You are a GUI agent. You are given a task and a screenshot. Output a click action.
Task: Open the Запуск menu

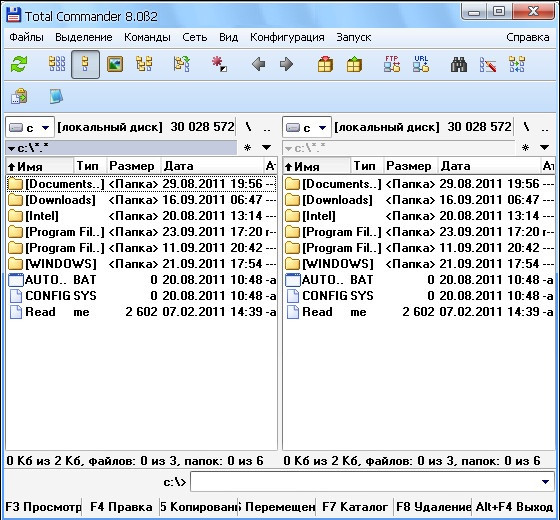354,37
